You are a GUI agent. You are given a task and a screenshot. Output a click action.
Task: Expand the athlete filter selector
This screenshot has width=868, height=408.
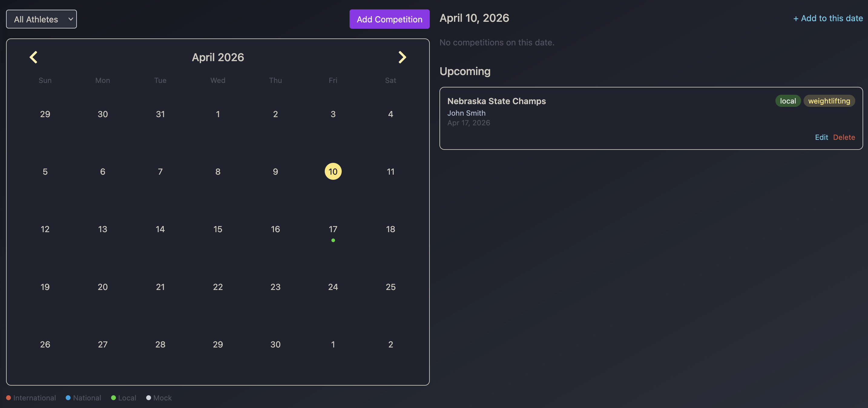point(41,19)
